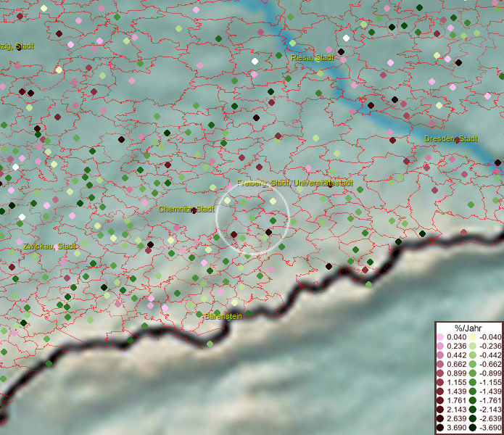
Task: Pick the -0.899 green legend swatch
Action: (x=473, y=373)
